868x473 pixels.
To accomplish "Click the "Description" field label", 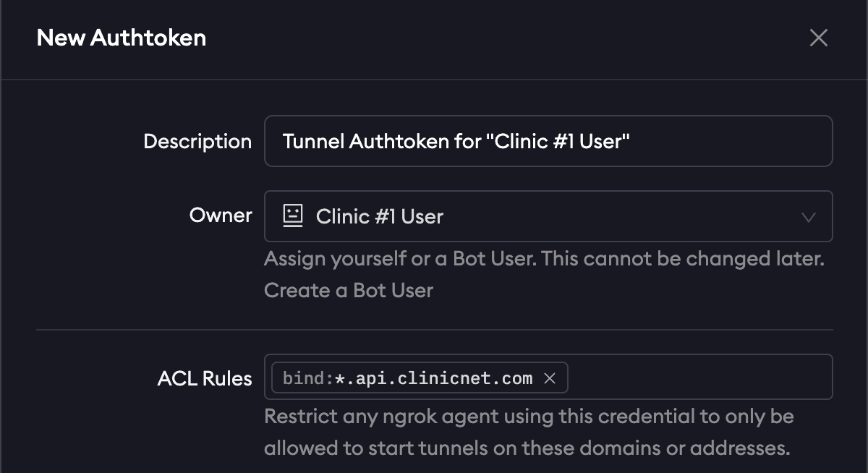I will click(197, 141).
